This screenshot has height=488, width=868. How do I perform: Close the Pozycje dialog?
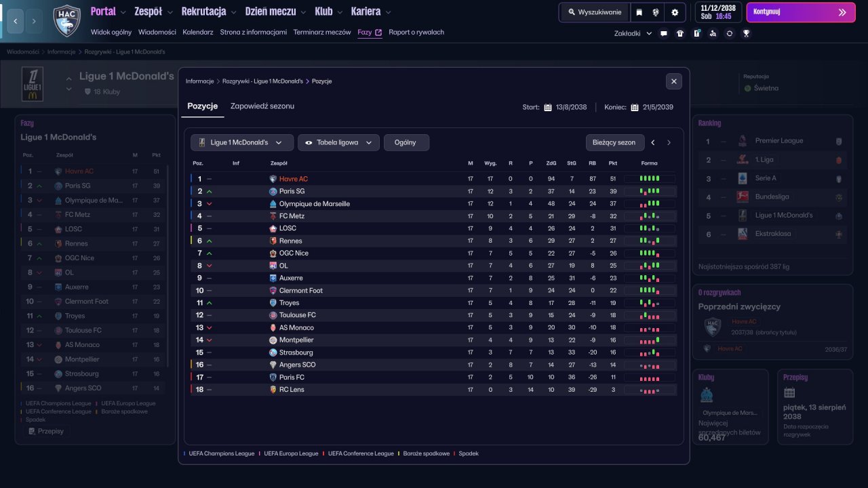tap(674, 81)
